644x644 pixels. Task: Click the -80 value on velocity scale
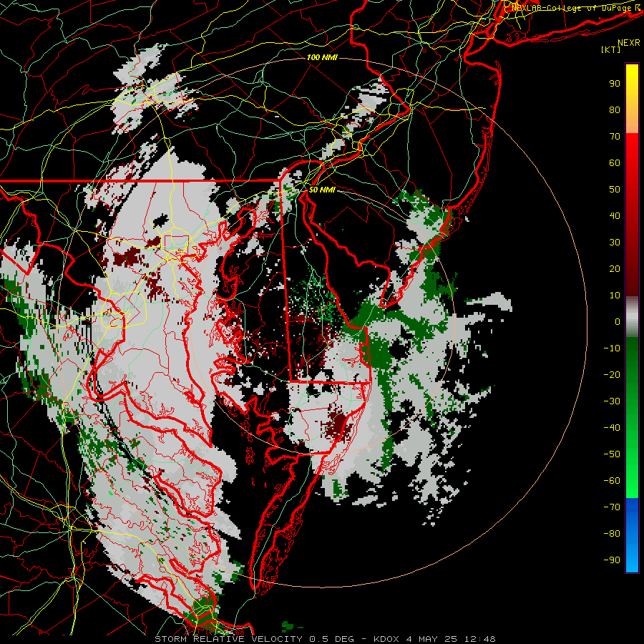612,534
